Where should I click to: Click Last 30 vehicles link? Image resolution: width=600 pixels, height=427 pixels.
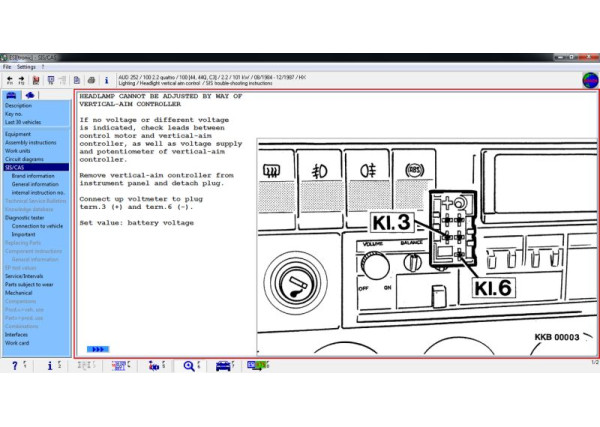22,121
